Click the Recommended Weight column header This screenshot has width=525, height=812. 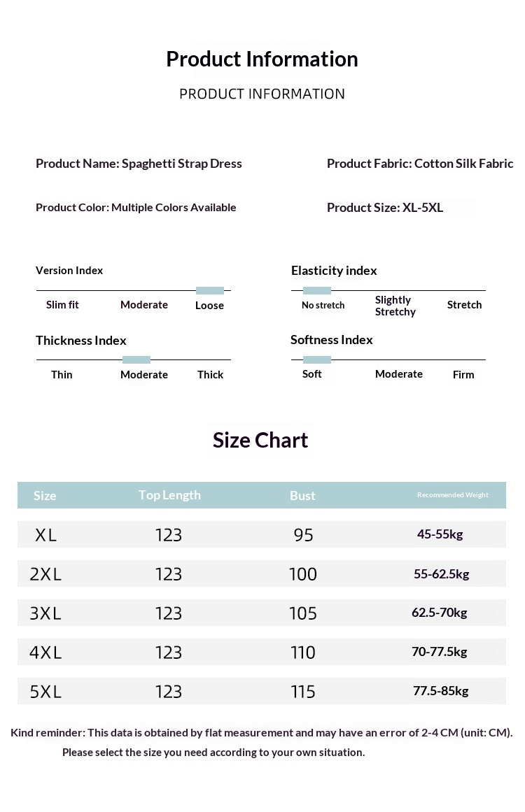[x=452, y=495]
